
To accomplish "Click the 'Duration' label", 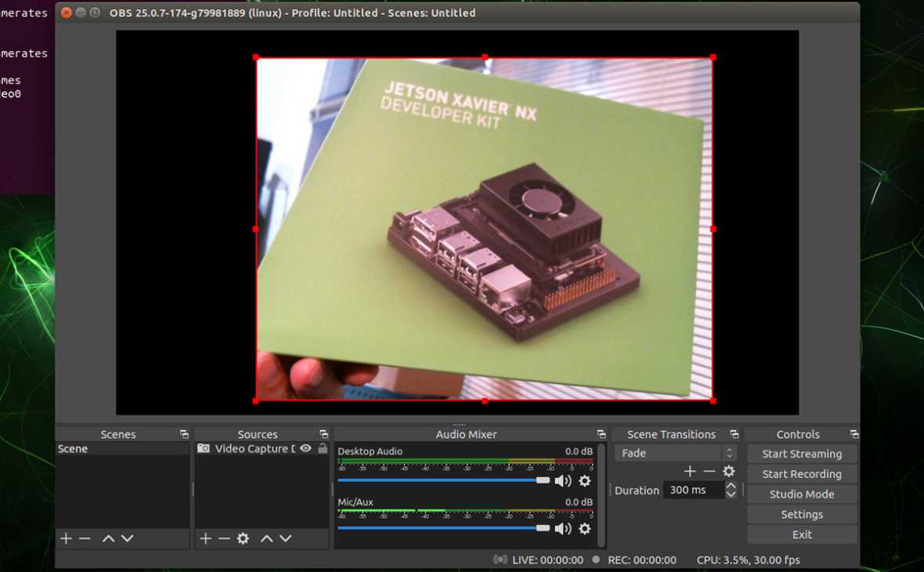I will pos(637,490).
